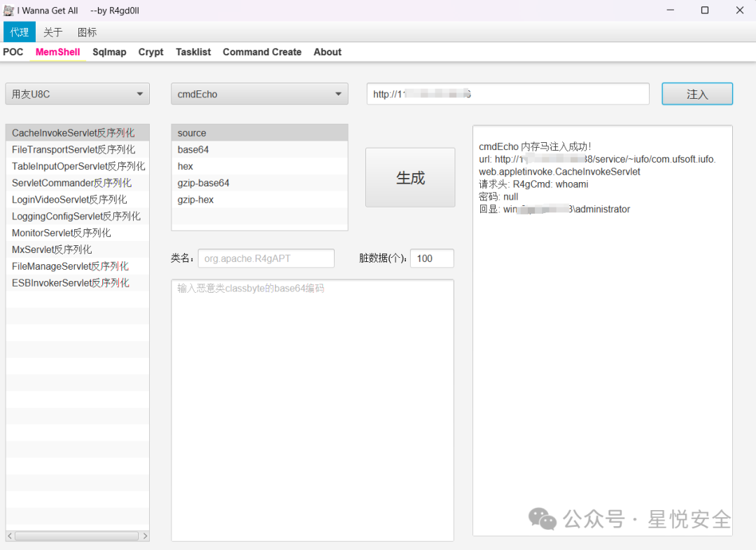Click the 脏数据 count field showing 100
Viewport: 756px width, 550px height.
point(432,258)
